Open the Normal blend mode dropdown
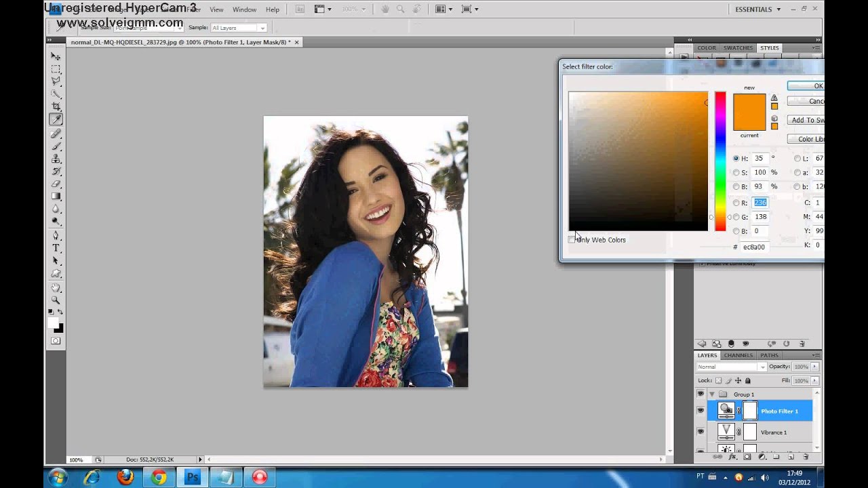 (x=731, y=367)
